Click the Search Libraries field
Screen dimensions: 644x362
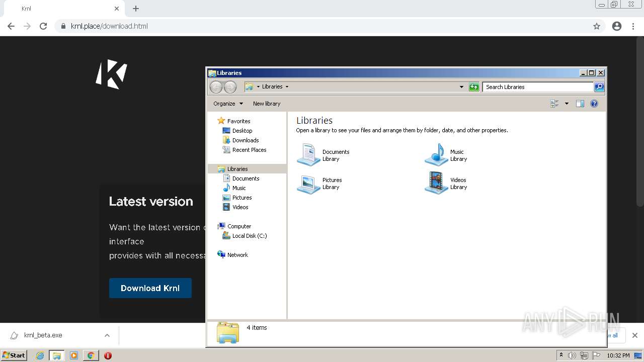(x=538, y=87)
